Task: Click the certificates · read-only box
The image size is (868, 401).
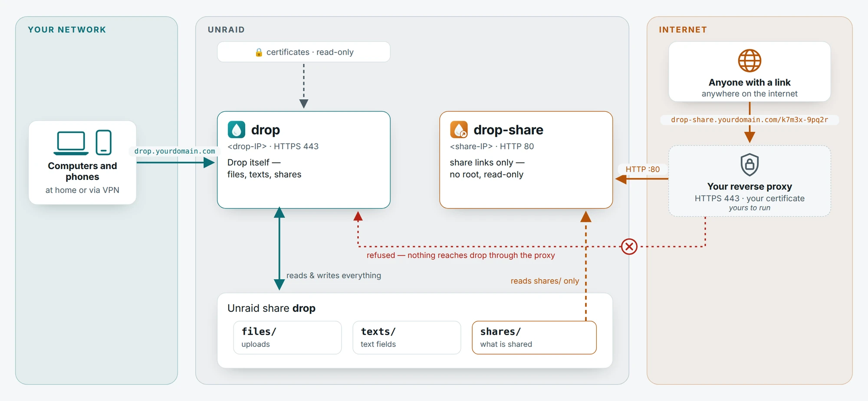Action: click(x=304, y=52)
